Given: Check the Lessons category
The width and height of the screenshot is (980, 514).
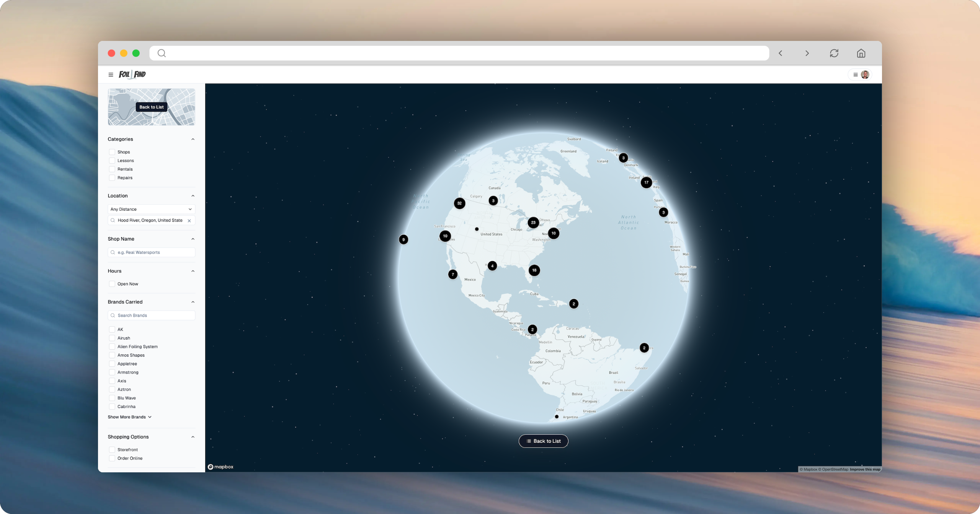Looking at the screenshot, I should [x=112, y=161].
